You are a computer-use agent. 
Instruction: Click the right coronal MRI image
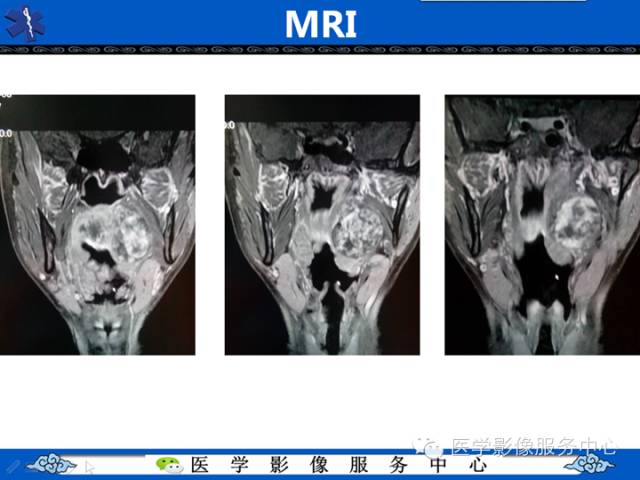[542, 224]
